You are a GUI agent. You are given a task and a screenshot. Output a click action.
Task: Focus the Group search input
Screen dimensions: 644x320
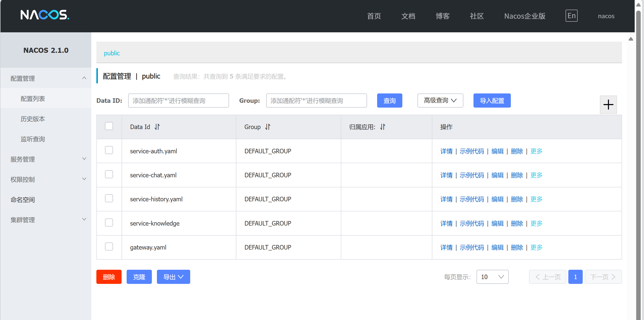click(316, 101)
